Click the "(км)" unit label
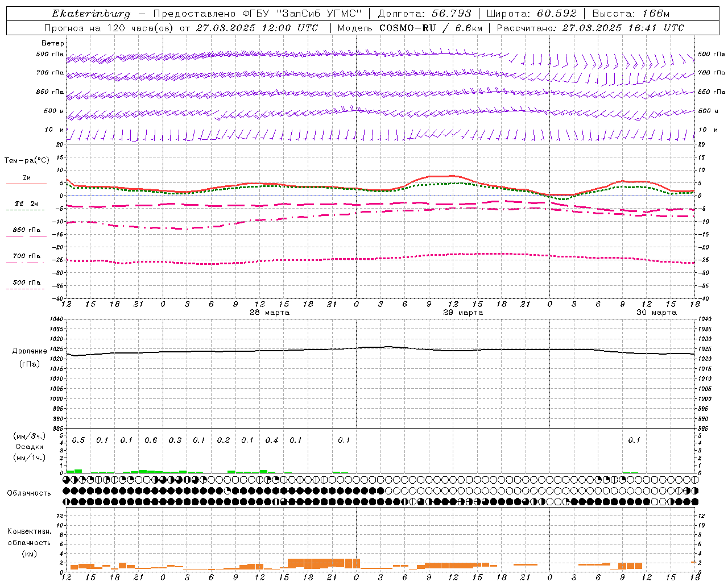This screenshot has width=728, height=582. 29,553
